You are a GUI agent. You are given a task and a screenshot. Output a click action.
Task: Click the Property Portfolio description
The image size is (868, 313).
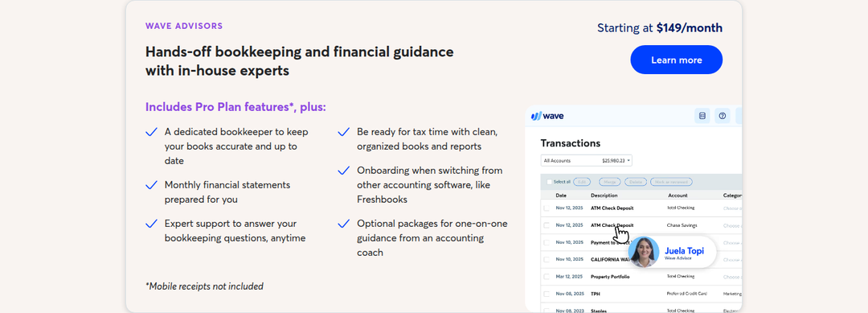click(x=611, y=277)
